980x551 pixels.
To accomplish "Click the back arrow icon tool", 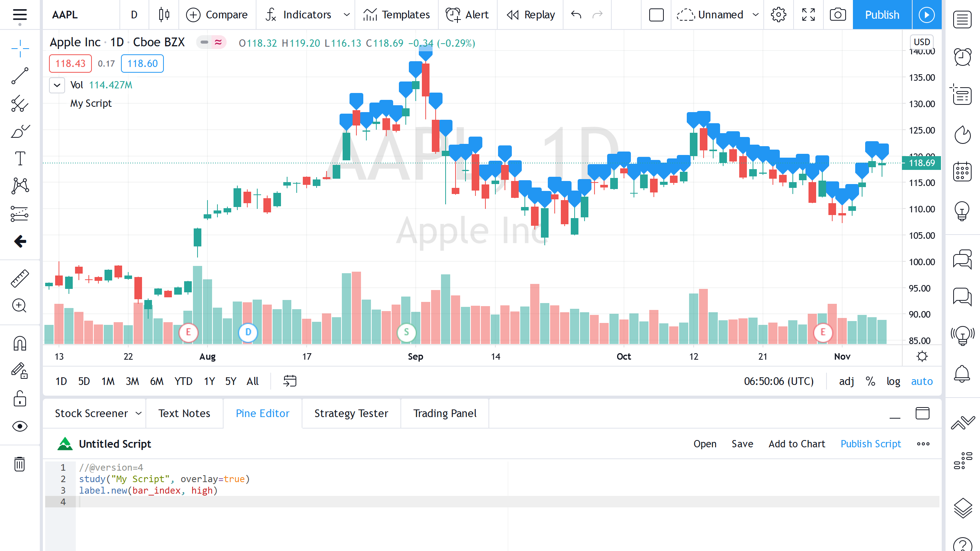I will coord(20,241).
